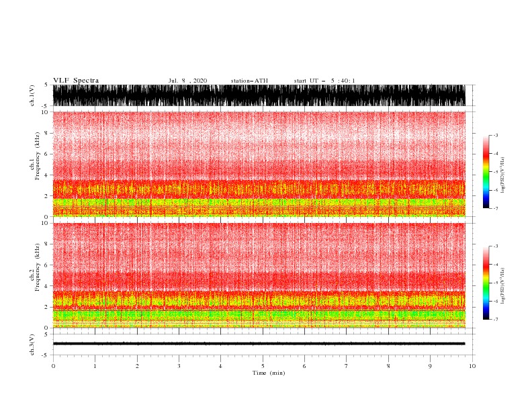The width and height of the screenshot is (532, 411).
Task: Click time axis tick label "4"
Action: point(220,366)
